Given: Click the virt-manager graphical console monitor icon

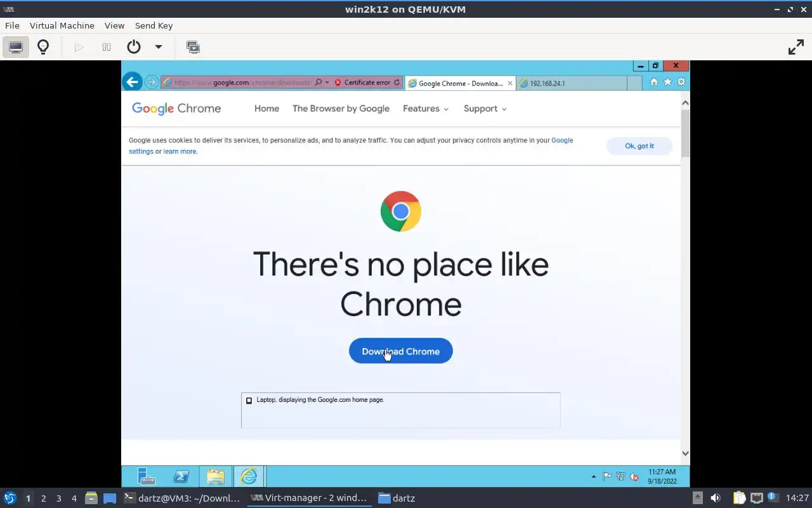Looking at the screenshot, I should tap(16, 47).
